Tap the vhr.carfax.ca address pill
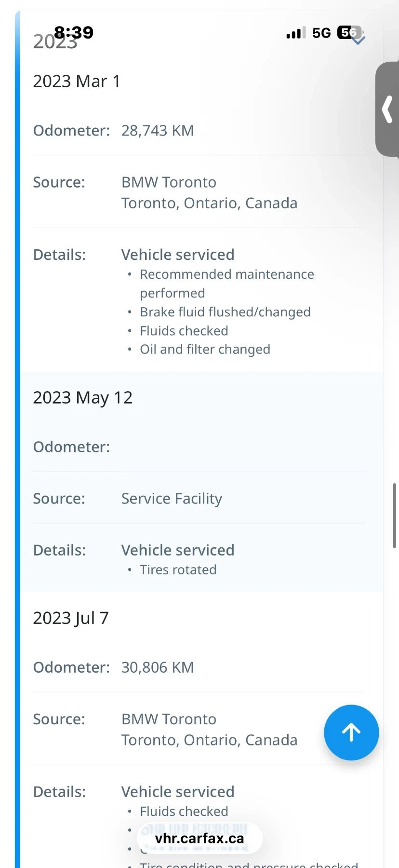This screenshot has height=868, width=399. tap(199, 839)
